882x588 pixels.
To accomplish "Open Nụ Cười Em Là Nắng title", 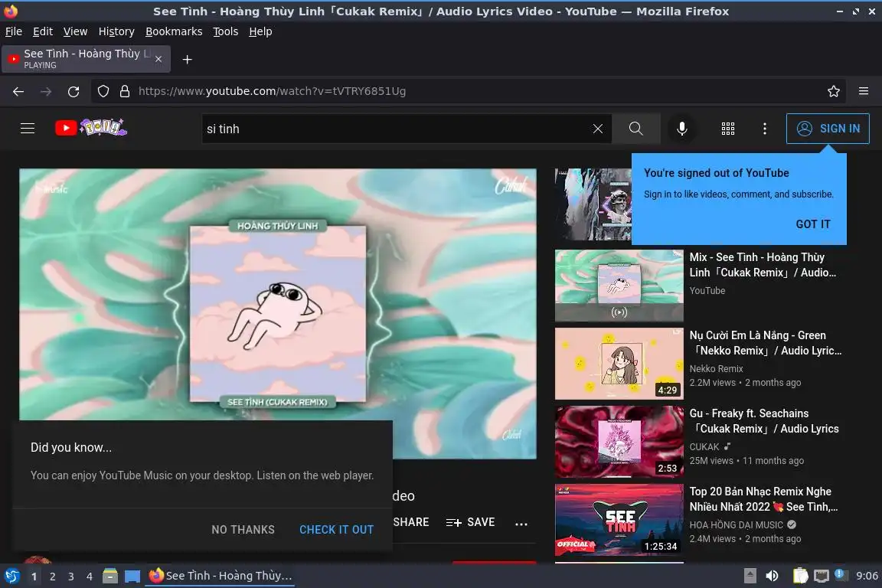I will pyautogui.click(x=766, y=343).
